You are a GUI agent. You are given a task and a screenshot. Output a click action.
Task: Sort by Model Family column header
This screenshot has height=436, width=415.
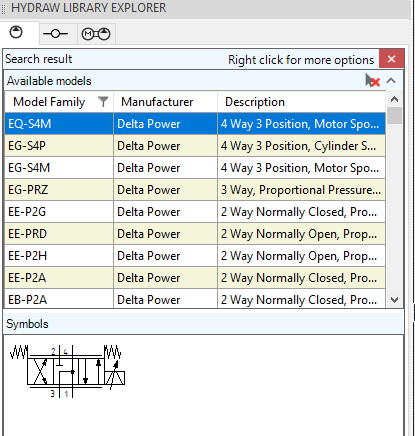(49, 102)
